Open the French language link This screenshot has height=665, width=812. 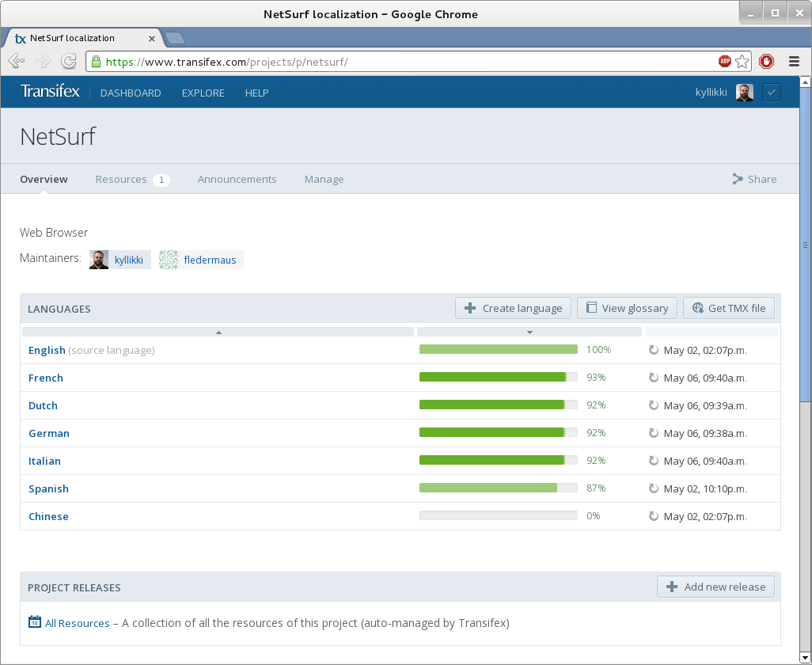pos(46,378)
